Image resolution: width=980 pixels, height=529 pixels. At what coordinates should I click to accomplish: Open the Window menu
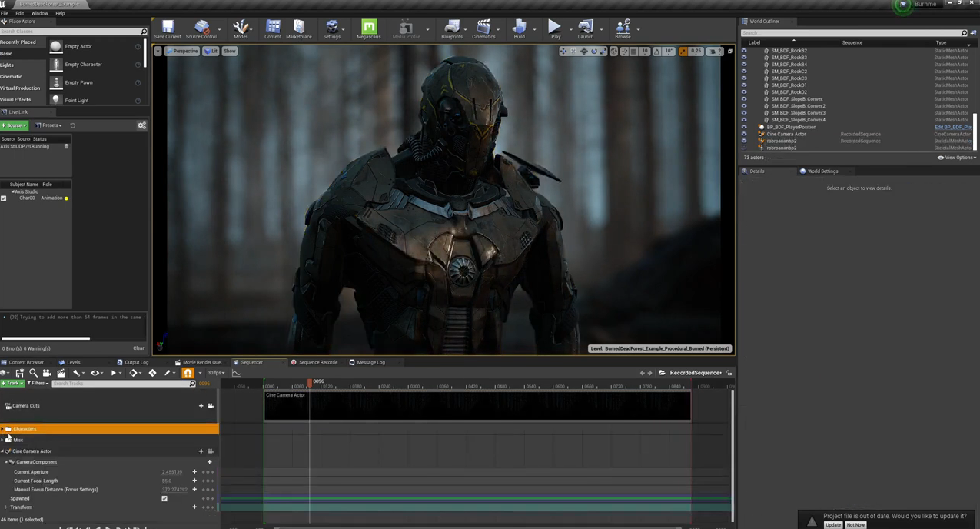click(x=39, y=13)
